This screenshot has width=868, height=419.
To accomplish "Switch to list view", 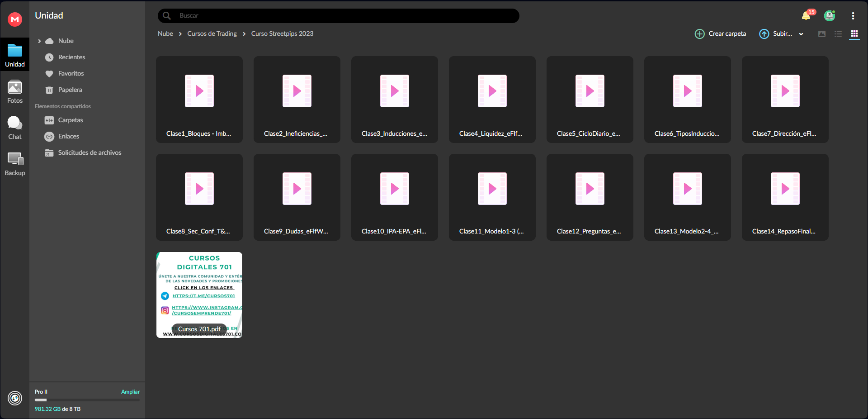I will [x=838, y=34].
